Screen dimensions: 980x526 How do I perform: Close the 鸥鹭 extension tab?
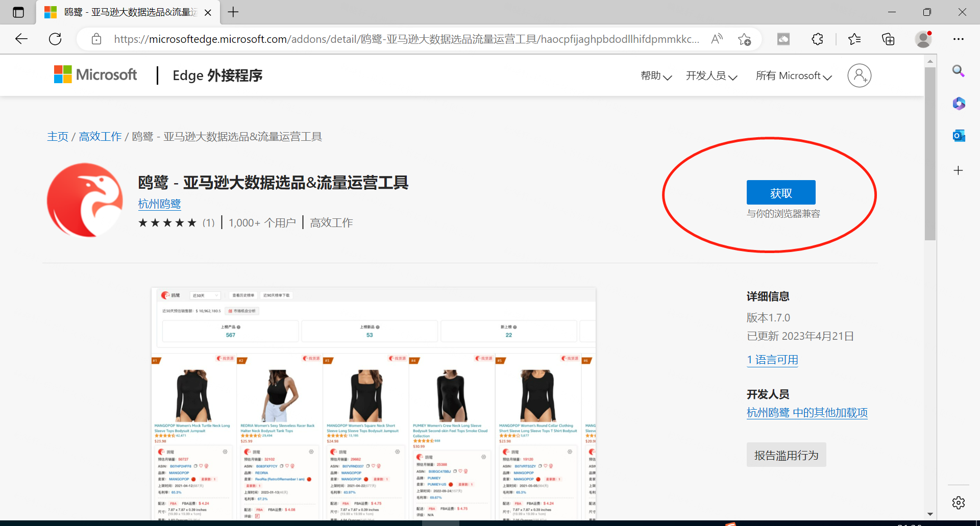click(208, 13)
